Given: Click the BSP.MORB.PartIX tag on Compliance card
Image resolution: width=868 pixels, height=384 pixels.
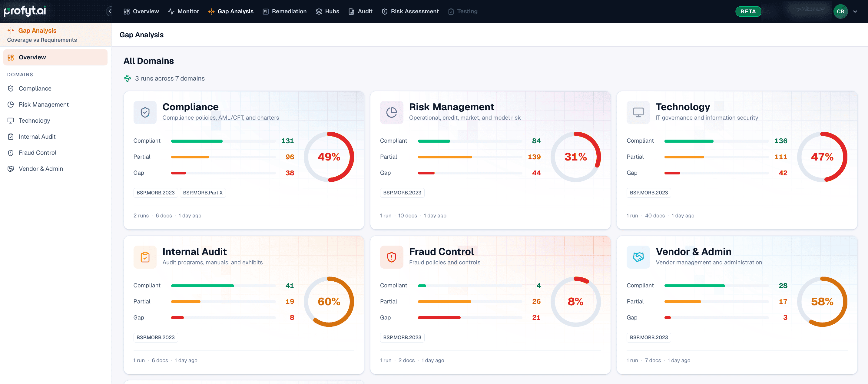Looking at the screenshot, I should (x=203, y=193).
